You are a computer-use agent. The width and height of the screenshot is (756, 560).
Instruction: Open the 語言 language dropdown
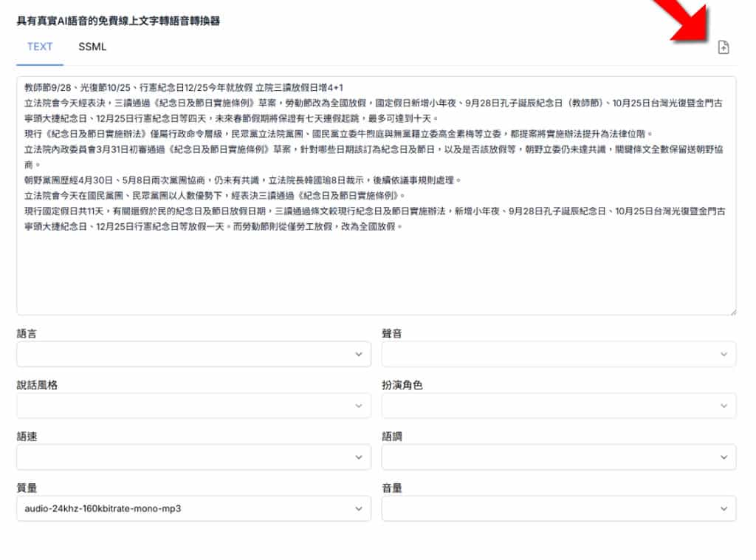click(x=194, y=354)
